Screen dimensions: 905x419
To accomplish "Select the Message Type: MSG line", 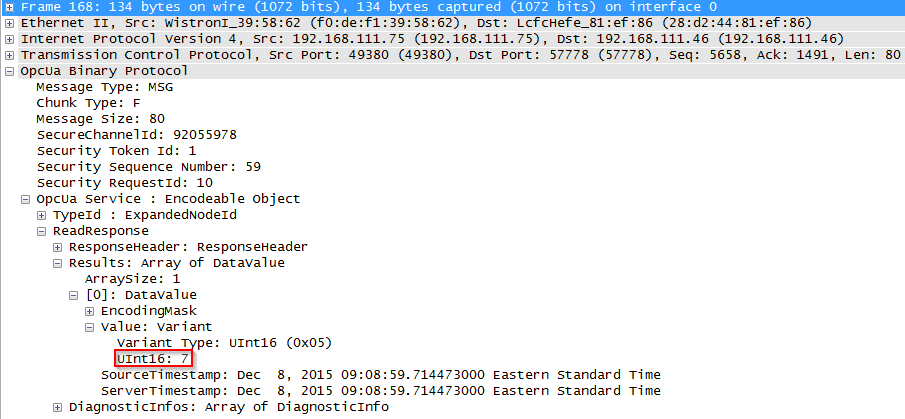I will pos(104,87).
